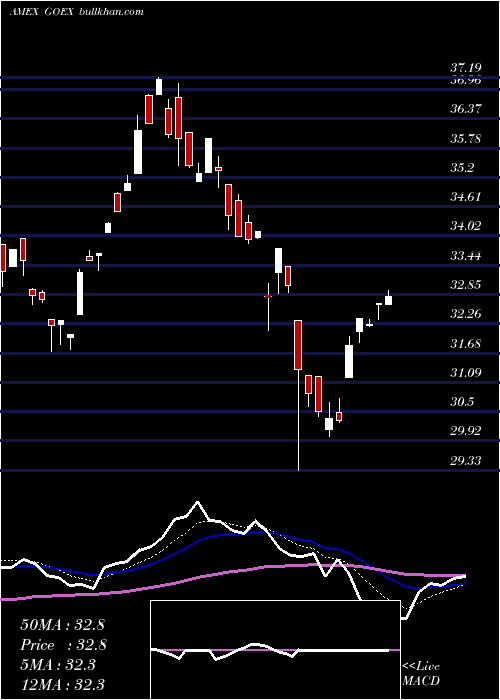This screenshot has width=500, height=700.
Task: Click the 35.78 price level label
Action: (x=466, y=138)
